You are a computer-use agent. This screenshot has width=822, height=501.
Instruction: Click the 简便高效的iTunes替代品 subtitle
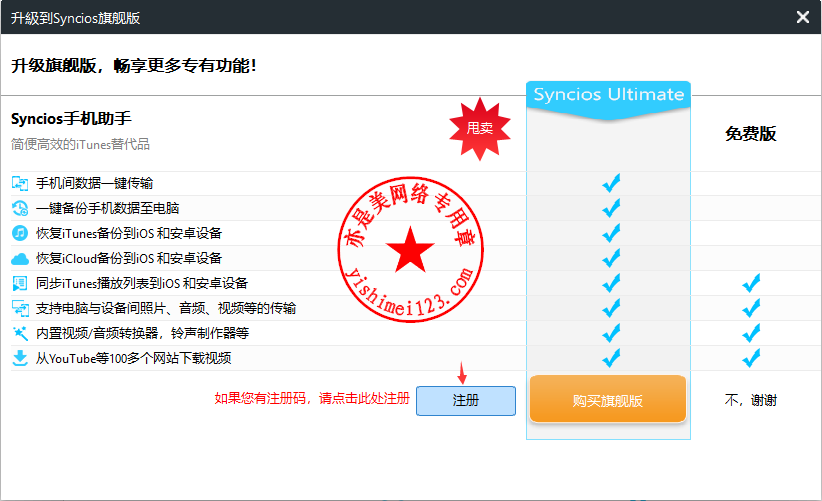(80, 144)
